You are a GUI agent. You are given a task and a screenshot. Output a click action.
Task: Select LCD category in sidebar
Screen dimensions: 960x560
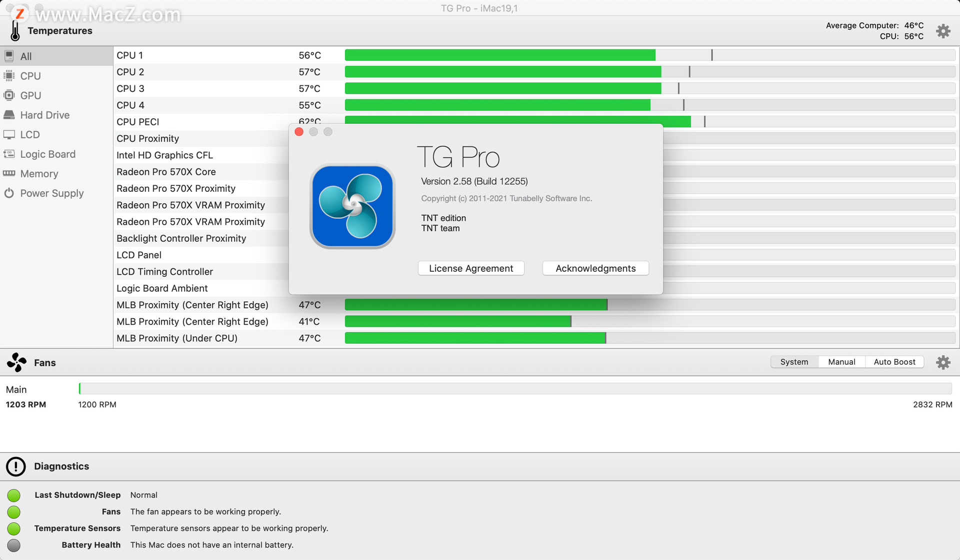56,134
